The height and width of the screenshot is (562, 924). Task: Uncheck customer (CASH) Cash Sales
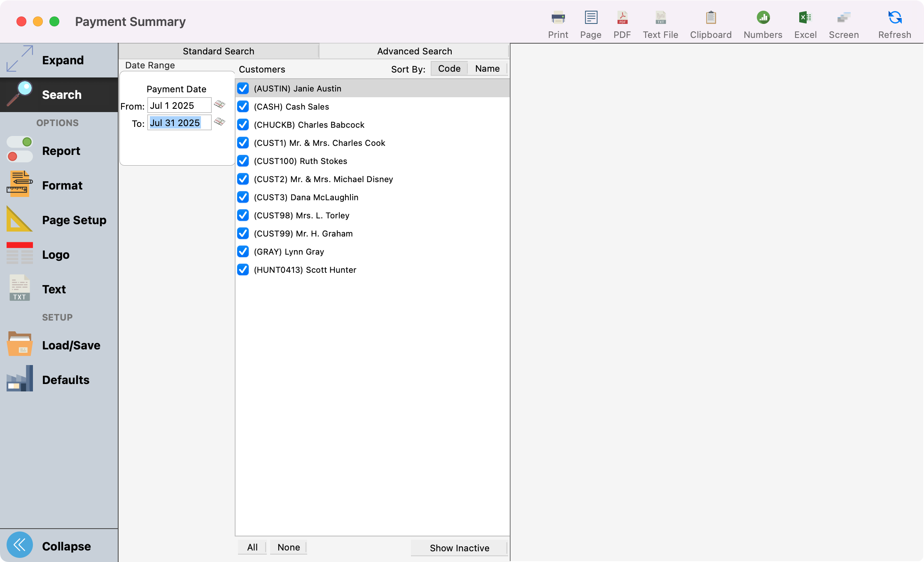(x=243, y=106)
